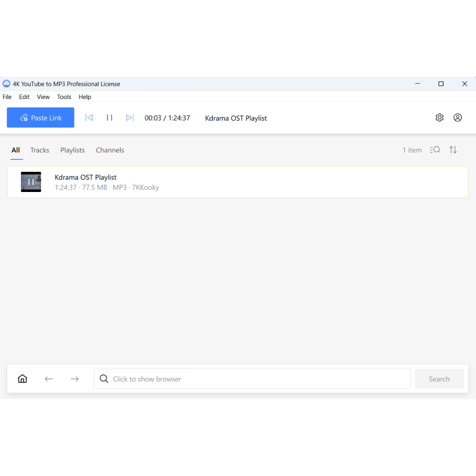Skip to previous track
476x476 pixels.
tap(89, 118)
